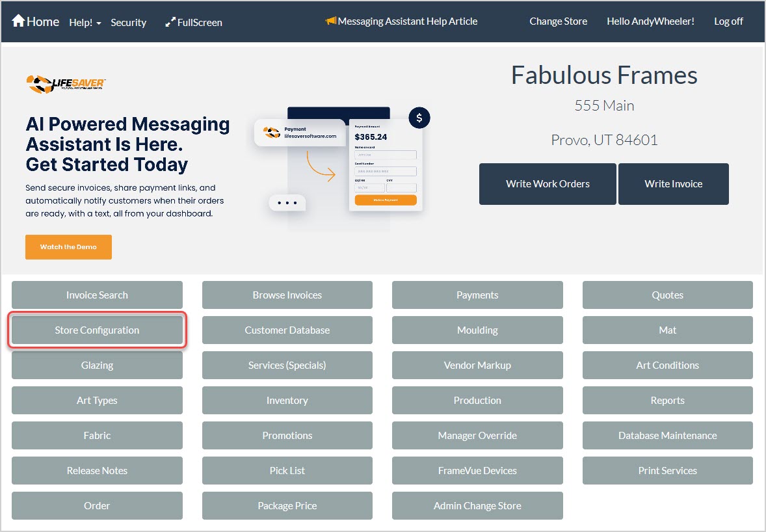Open the Moulding section

coord(477,330)
